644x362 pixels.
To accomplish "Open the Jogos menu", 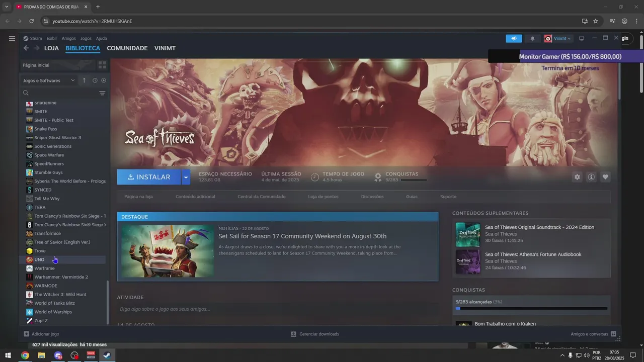I will click(x=86, y=39).
